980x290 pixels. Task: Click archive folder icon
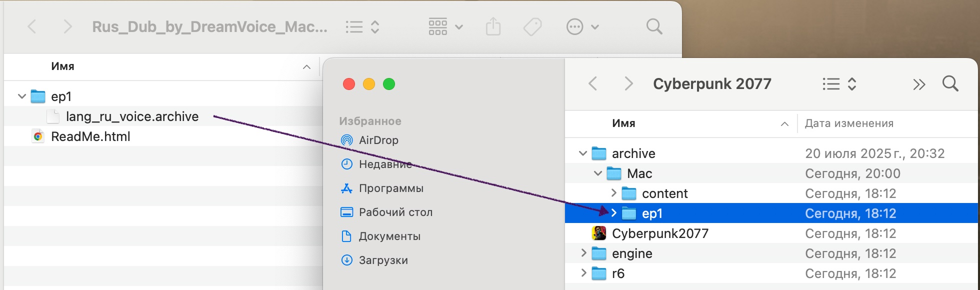point(599,153)
